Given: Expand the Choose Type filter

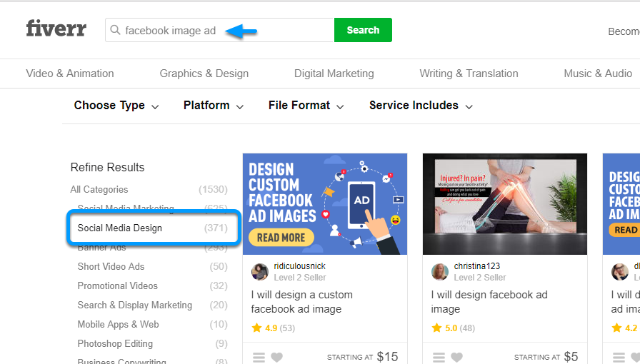Looking at the screenshot, I should 116,106.
